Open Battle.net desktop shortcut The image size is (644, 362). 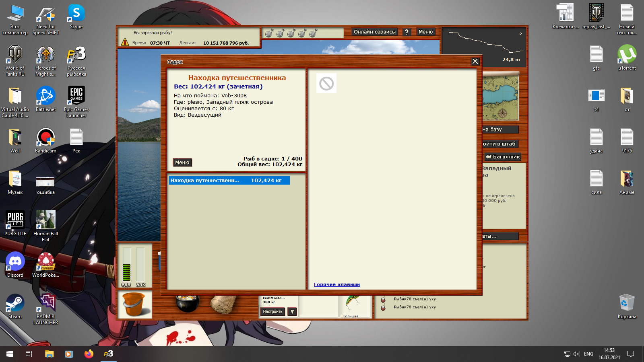(45, 99)
